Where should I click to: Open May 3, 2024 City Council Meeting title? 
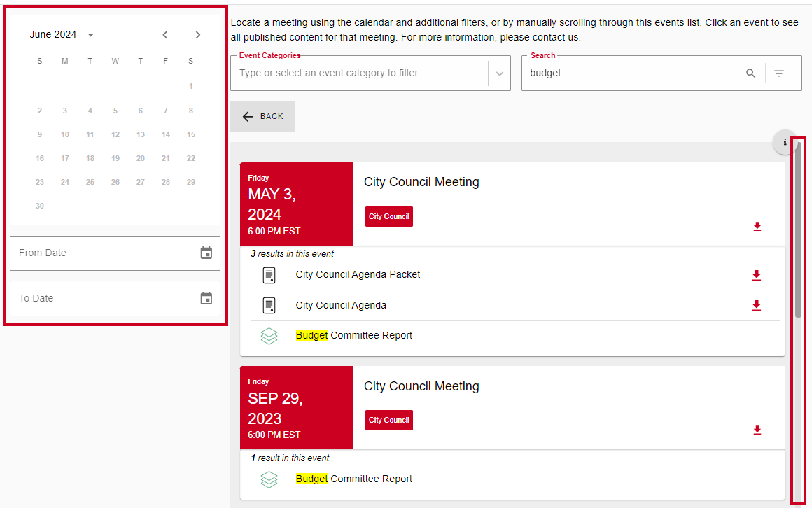coord(421,183)
